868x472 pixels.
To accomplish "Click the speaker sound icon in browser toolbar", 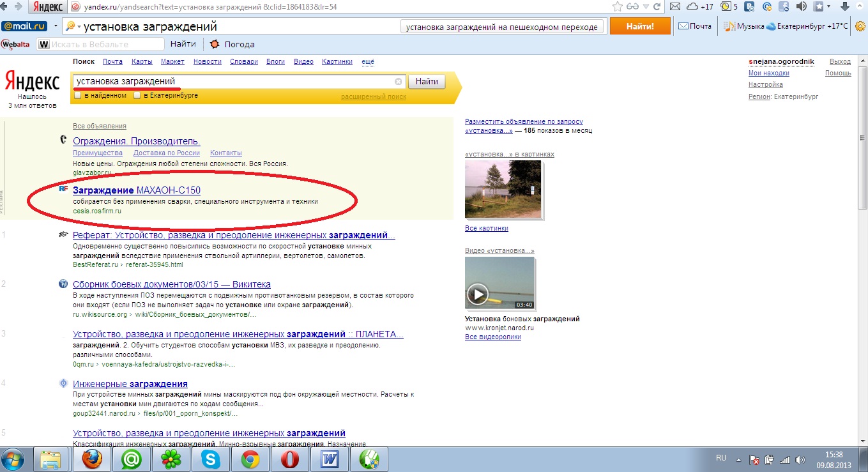I will pos(802,7).
